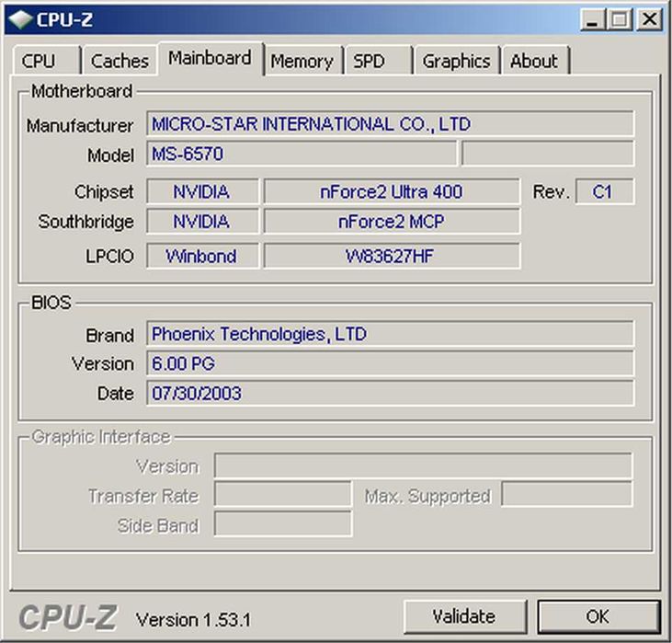Image resolution: width=672 pixels, height=643 pixels.
Task: Click the Model label
Action: [110, 155]
